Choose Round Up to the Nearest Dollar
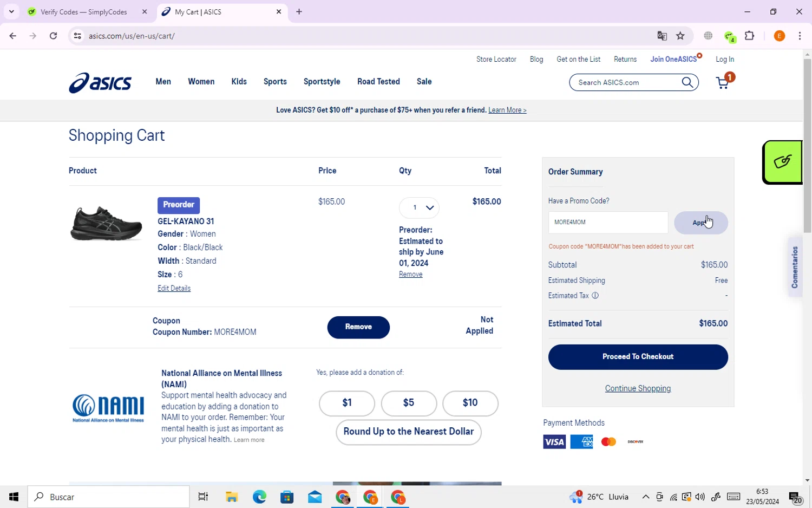This screenshot has width=812, height=508. 409,432
